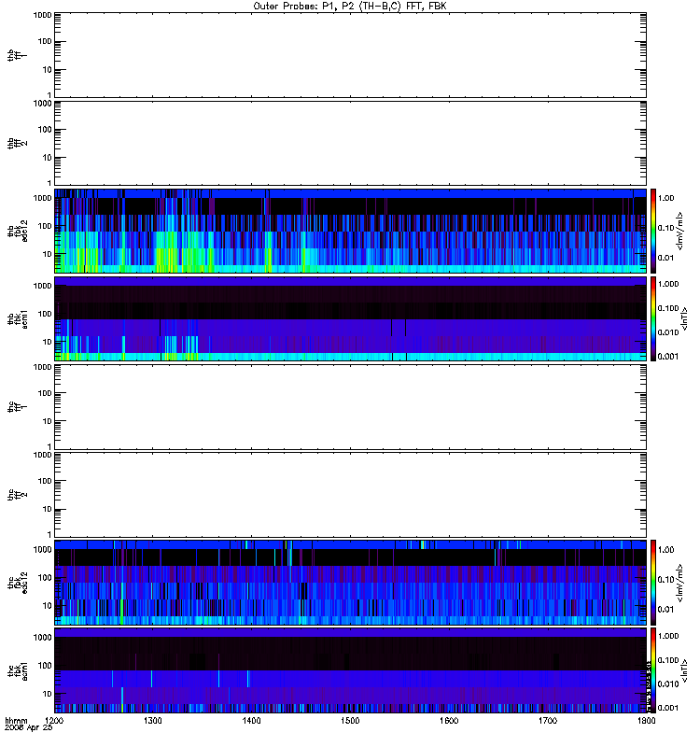Click the "1700" time axis label

pos(548,720)
